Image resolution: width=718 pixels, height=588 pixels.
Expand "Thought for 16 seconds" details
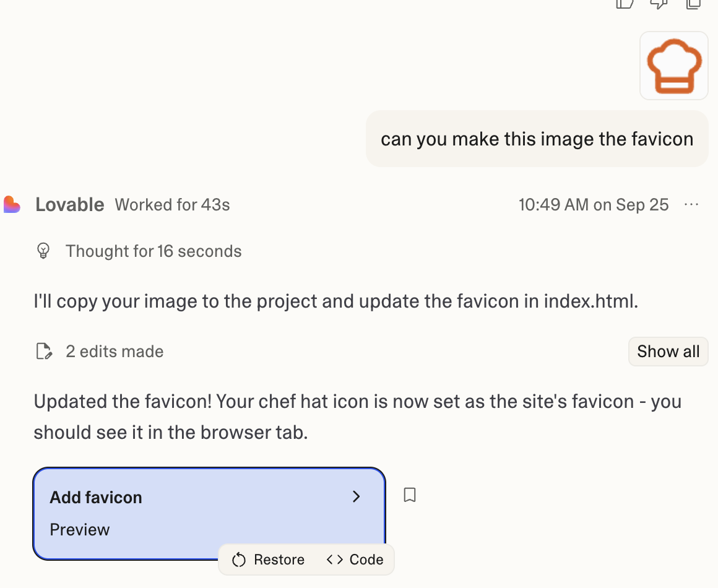click(x=154, y=251)
